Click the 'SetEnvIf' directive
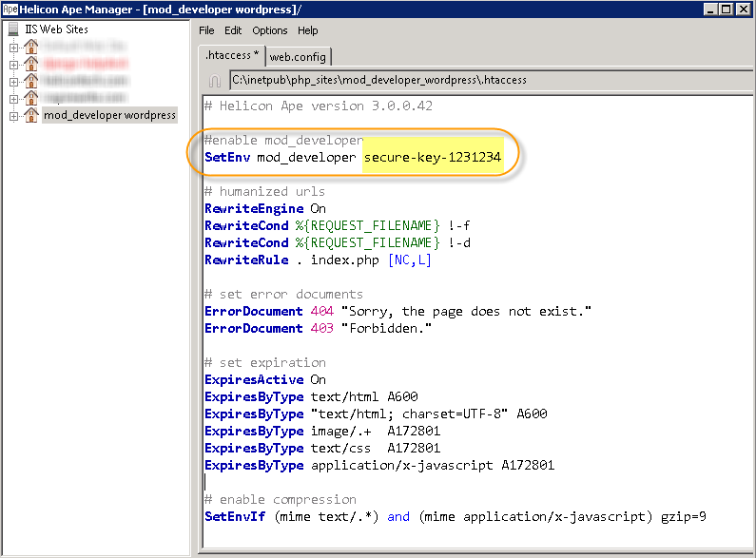 235,516
